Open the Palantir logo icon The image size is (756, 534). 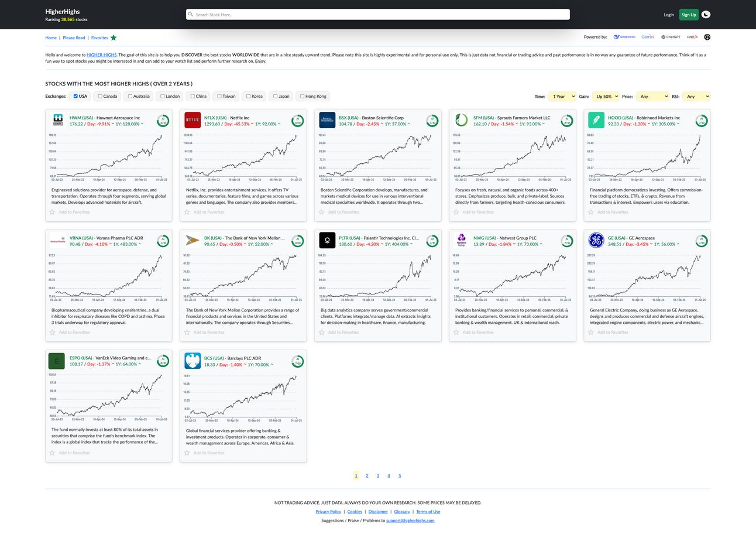point(327,241)
